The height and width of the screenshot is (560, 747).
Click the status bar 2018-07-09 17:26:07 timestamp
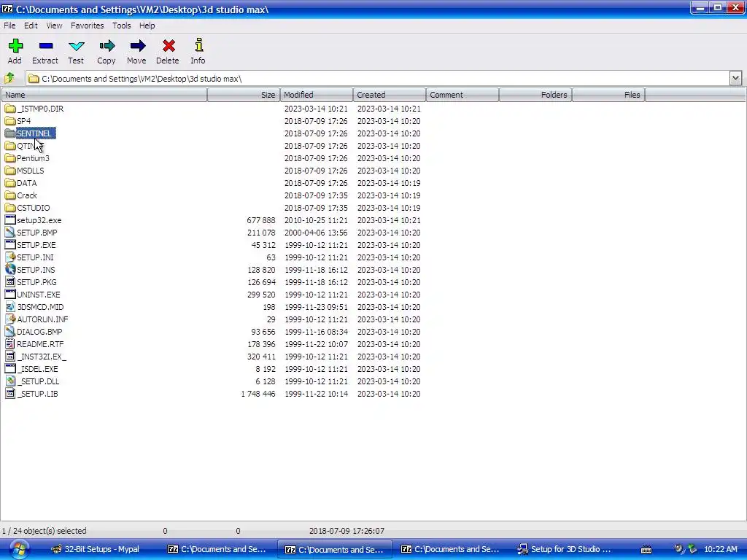pyautogui.click(x=347, y=531)
